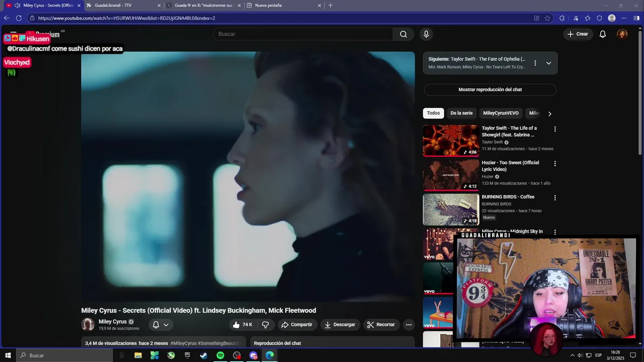Open options for Midnight Sky video
This screenshot has height=362, width=644.
click(555, 232)
